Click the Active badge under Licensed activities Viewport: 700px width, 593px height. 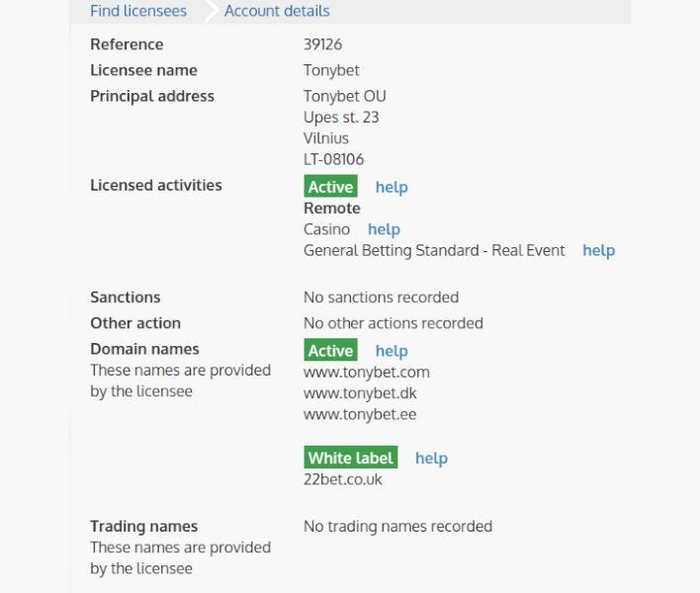pos(331,186)
